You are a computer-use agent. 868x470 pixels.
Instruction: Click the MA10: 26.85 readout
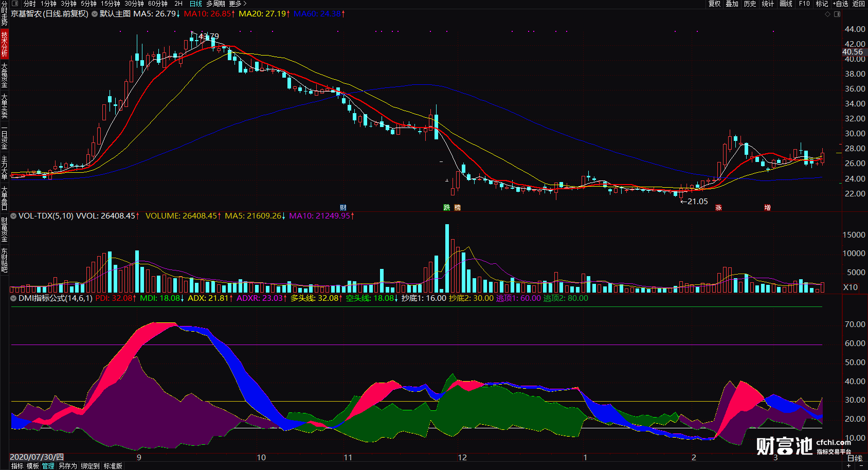pyautogui.click(x=210, y=14)
